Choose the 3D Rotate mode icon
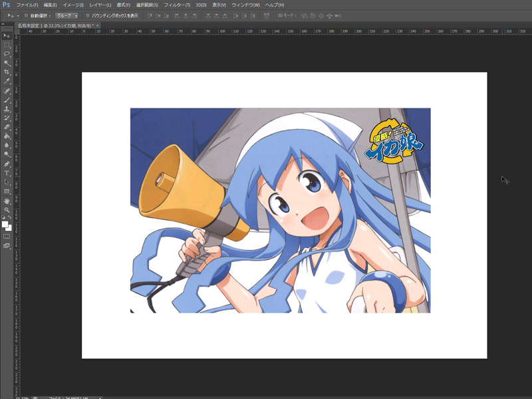 click(x=305, y=15)
